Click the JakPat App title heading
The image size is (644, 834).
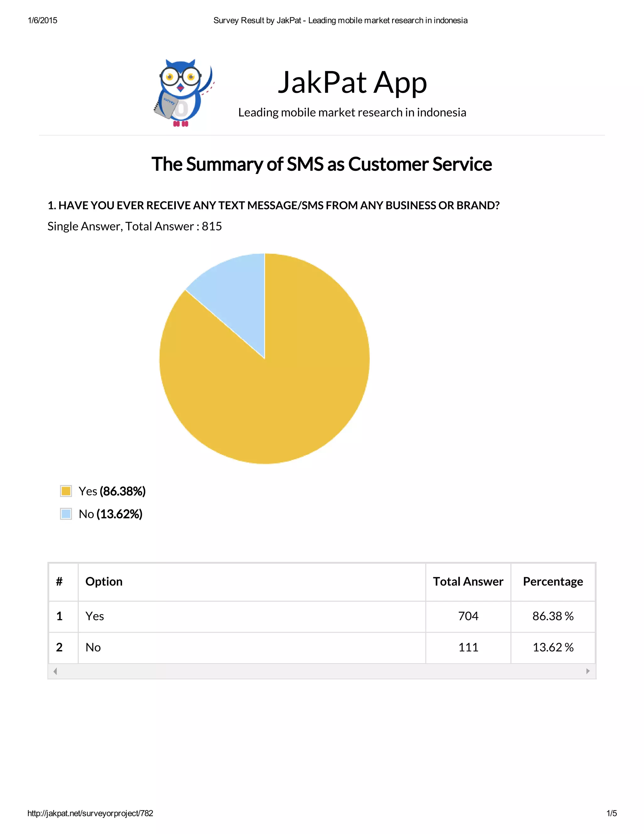point(352,82)
